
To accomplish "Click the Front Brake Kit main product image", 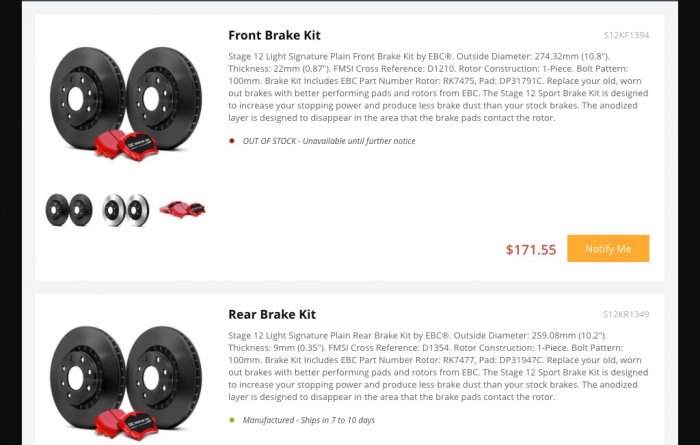I will point(125,100).
